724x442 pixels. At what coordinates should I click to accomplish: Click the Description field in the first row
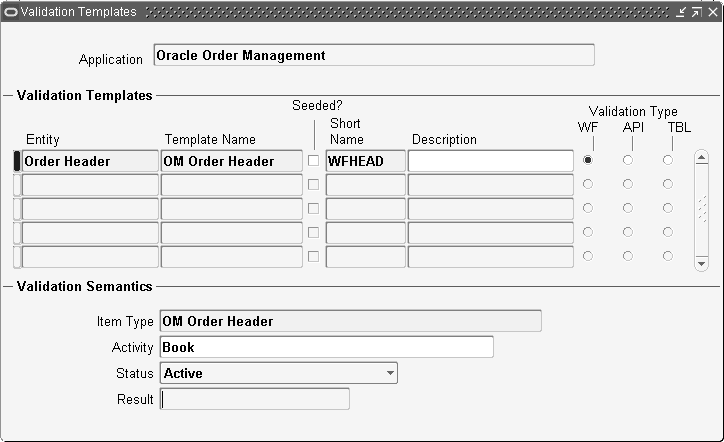coord(491,161)
